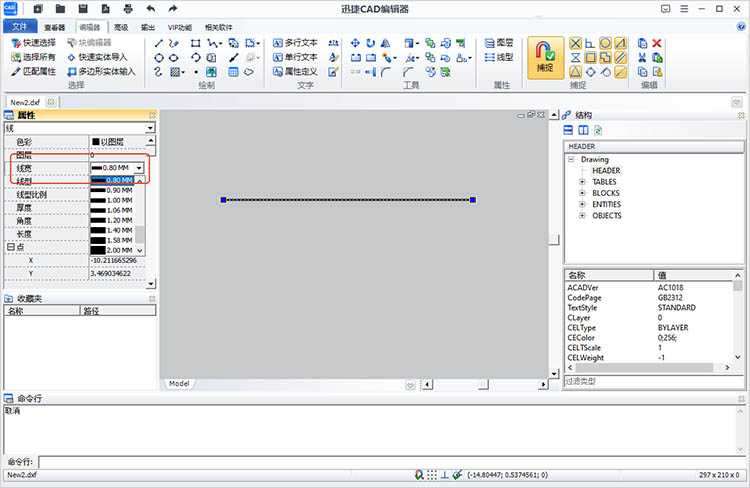Click the red X Delete icon
This screenshot has width=750, height=488.
tap(657, 44)
